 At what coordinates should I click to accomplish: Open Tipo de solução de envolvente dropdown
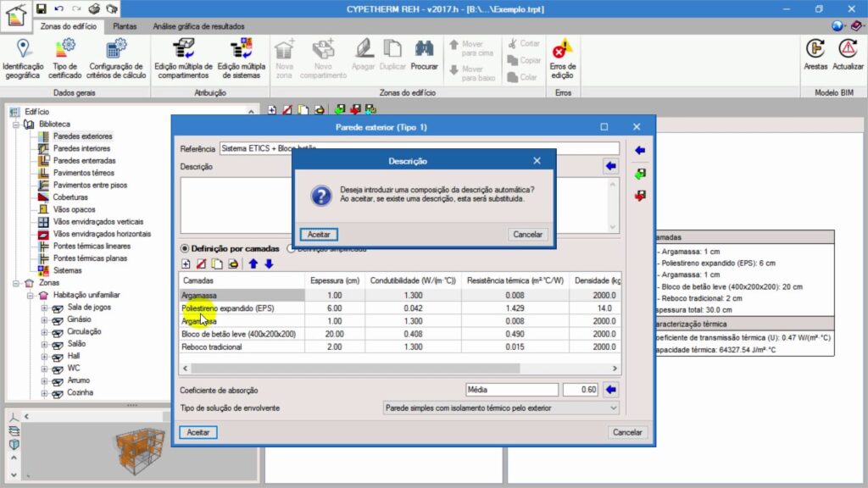tap(500, 408)
